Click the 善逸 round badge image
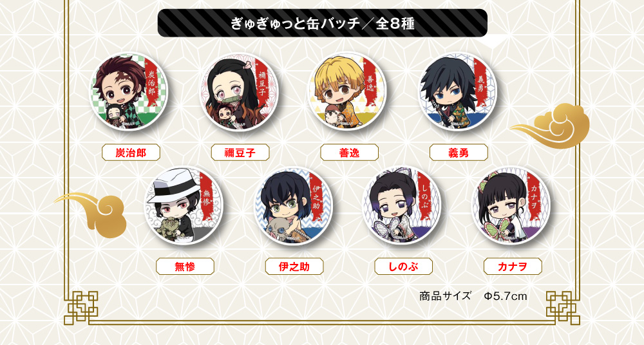 [x=348, y=91]
